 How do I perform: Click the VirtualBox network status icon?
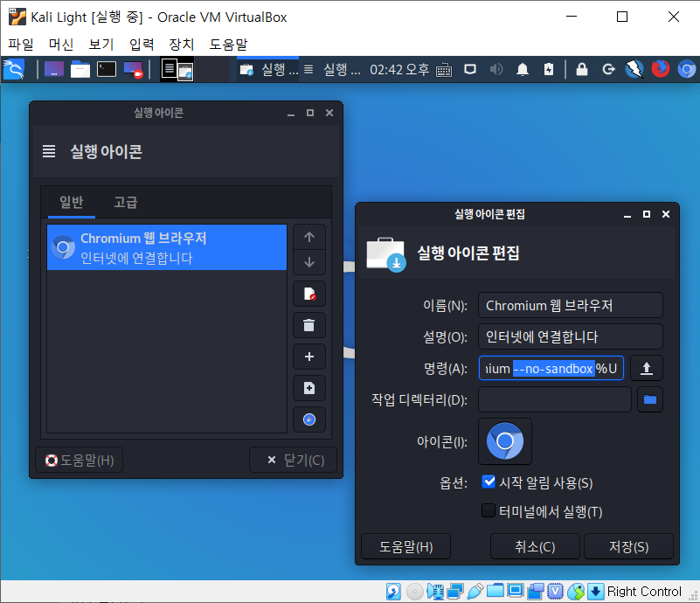455,592
